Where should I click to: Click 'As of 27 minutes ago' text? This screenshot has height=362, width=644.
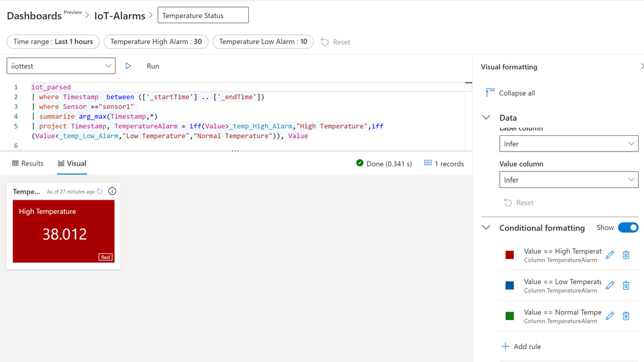point(71,191)
